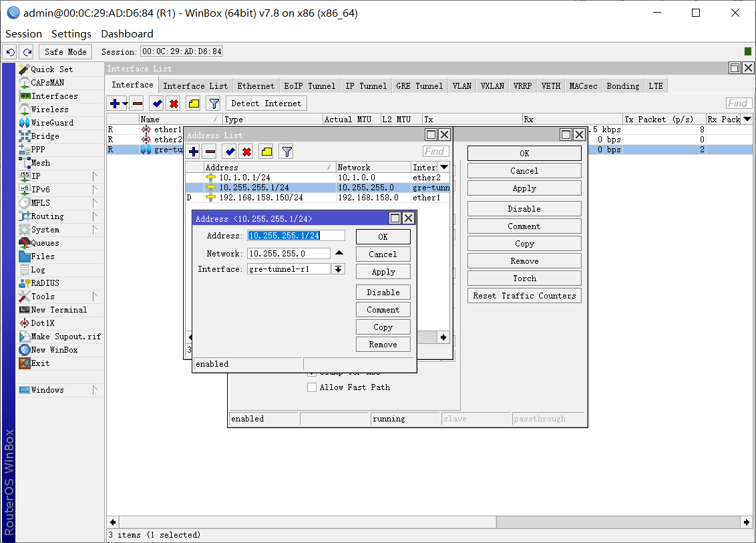The height and width of the screenshot is (543, 756).
Task: Click the funnel filter icon in Address List window
Action: (x=287, y=152)
